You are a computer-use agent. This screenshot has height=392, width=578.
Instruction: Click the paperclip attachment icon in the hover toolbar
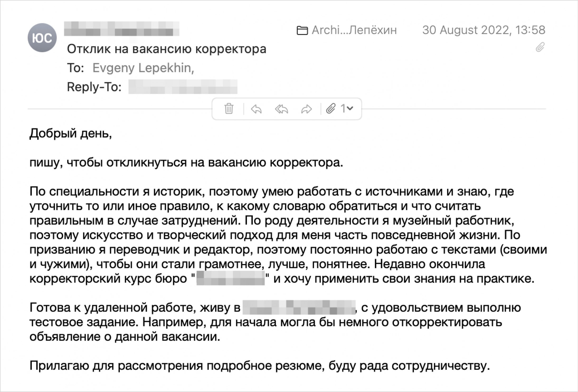[330, 108]
